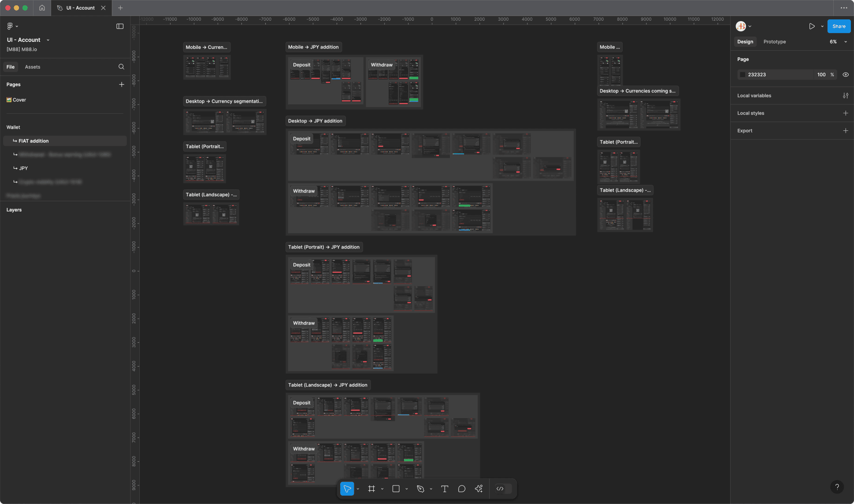The width and height of the screenshot is (854, 504).
Task: Select the Frame tool
Action: 371,489
